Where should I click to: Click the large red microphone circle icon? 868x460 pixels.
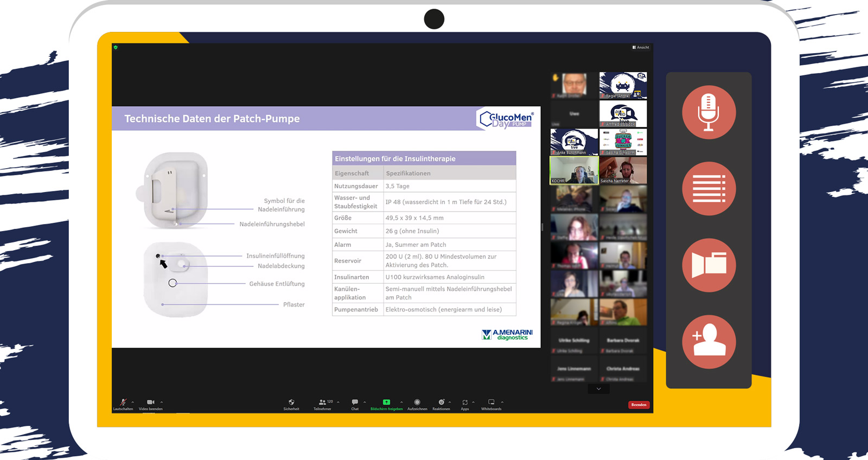pyautogui.click(x=709, y=112)
